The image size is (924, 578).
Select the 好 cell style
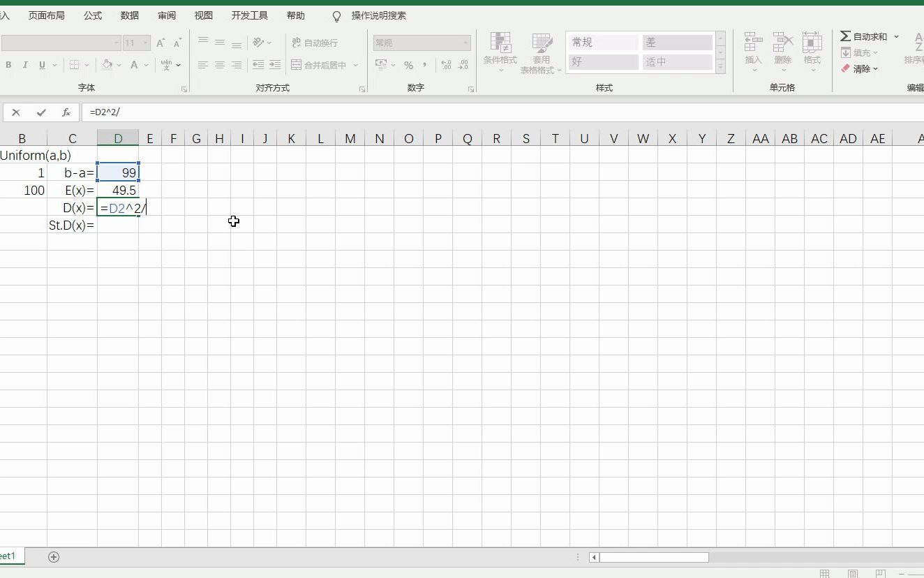point(604,62)
